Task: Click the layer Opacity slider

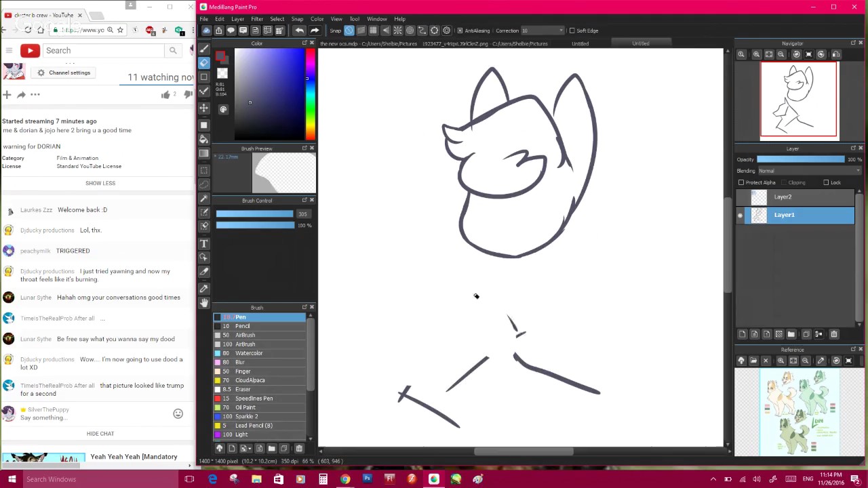Action: [801, 159]
